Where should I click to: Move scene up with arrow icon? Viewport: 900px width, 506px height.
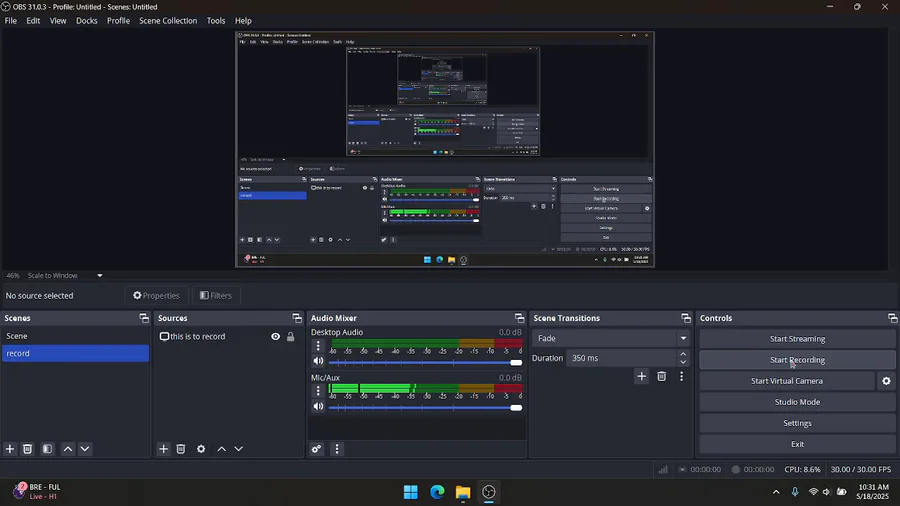coord(68,449)
